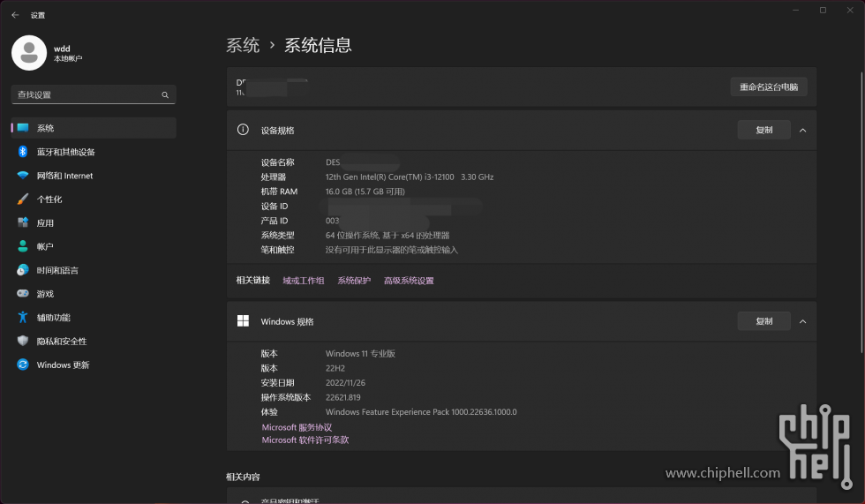The width and height of the screenshot is (865, 504).
Task: Click the Bluetooth icon for 蓝牙和其他设备
Action: (x=23, y=152)
